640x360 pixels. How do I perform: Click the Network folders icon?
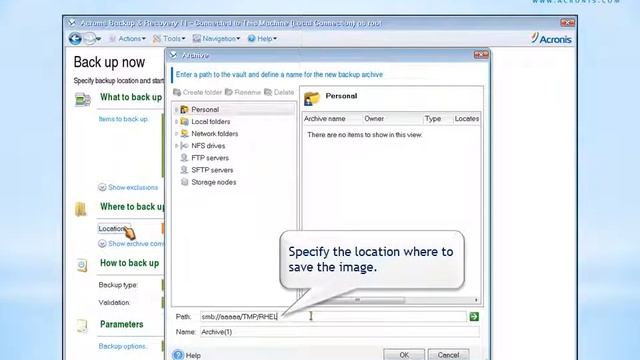point(184,133)
